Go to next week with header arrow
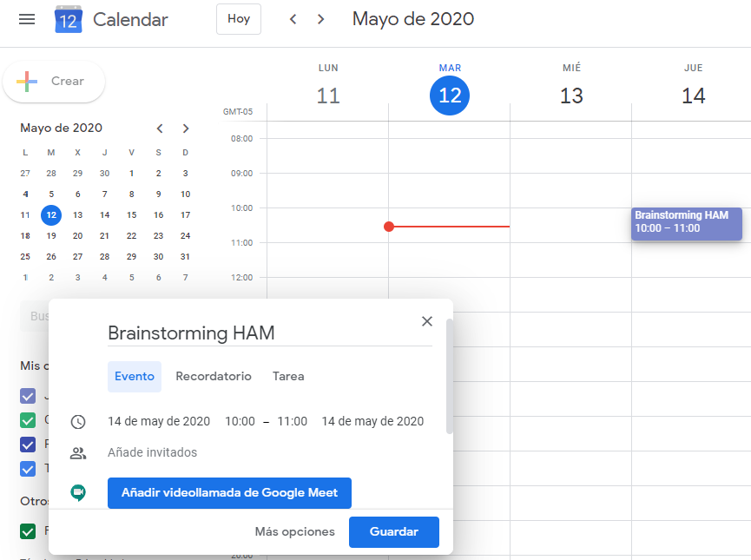This screenshot has height=560, width=751. click(321, 19)
